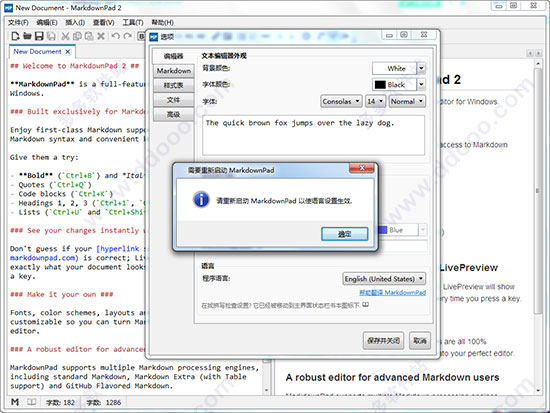Click the preview scroll up arrow

(x=537, y=64)
